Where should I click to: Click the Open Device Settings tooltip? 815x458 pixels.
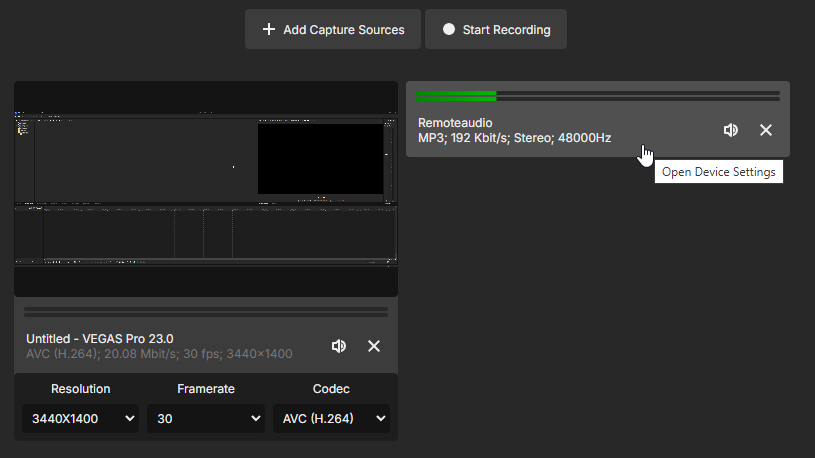tap(718, 172)
